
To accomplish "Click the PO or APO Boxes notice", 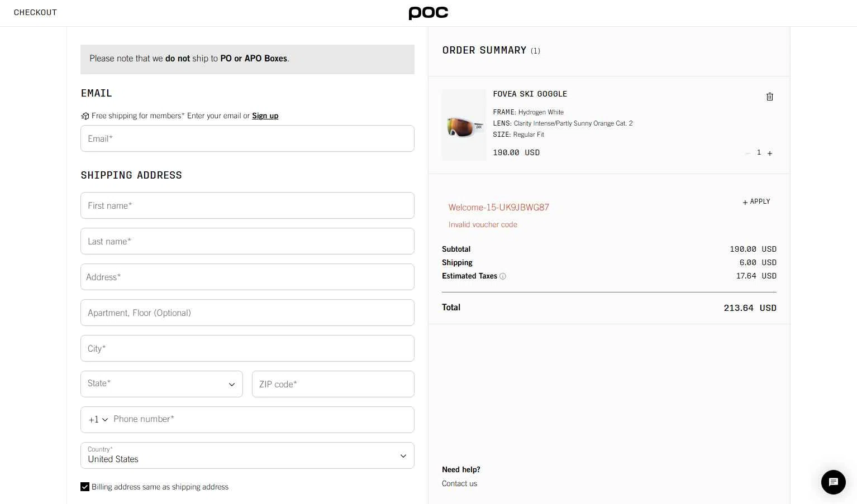I will pyautogui.click(x=247, y=59).
